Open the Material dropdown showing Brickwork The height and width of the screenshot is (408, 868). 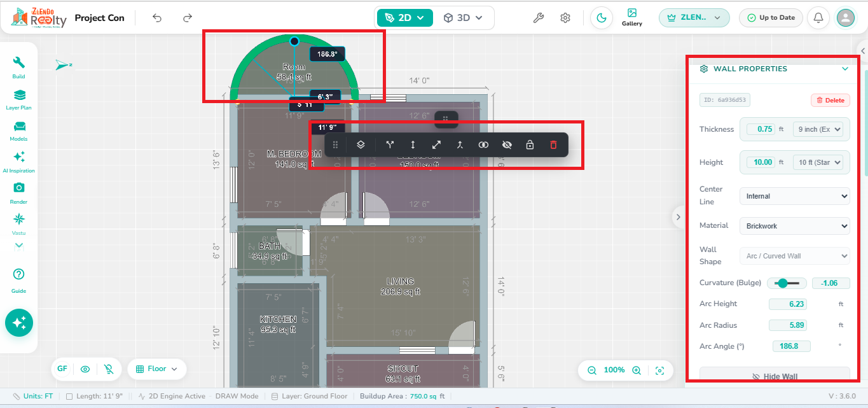[x=794, y=226]
